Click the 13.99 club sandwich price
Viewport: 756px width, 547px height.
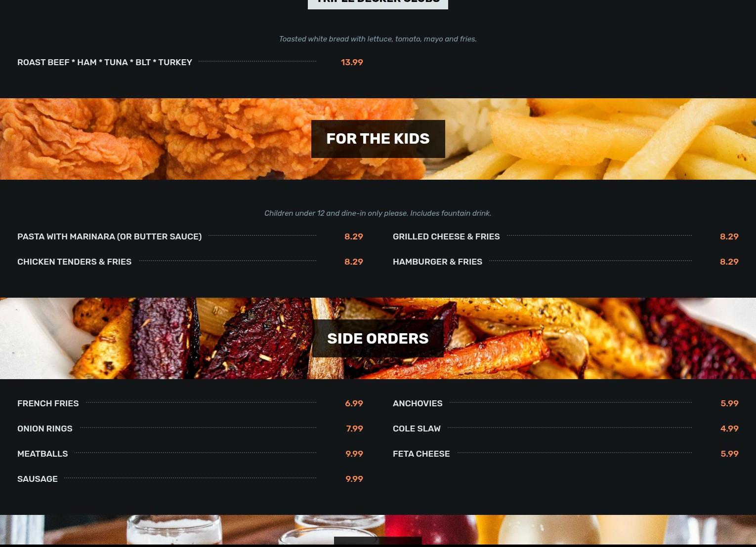coord(352,62)
